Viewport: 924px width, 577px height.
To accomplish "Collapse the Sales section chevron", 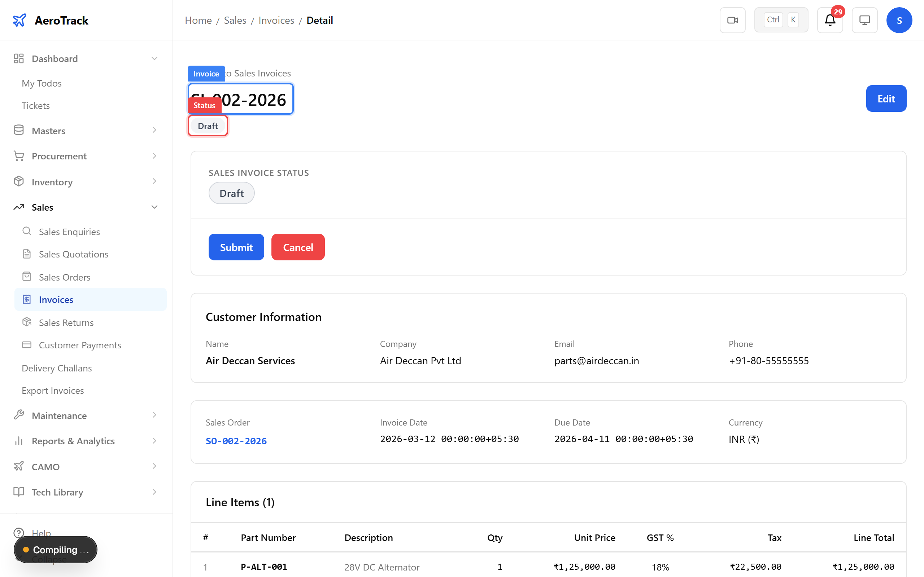I will tap(154, 207).
